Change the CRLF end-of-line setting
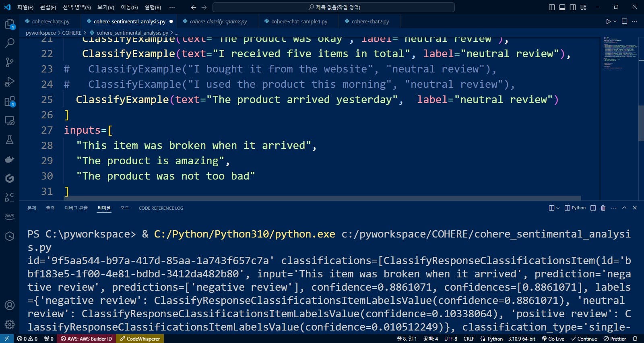Screen dimensions: 644x343 point(469,339)
